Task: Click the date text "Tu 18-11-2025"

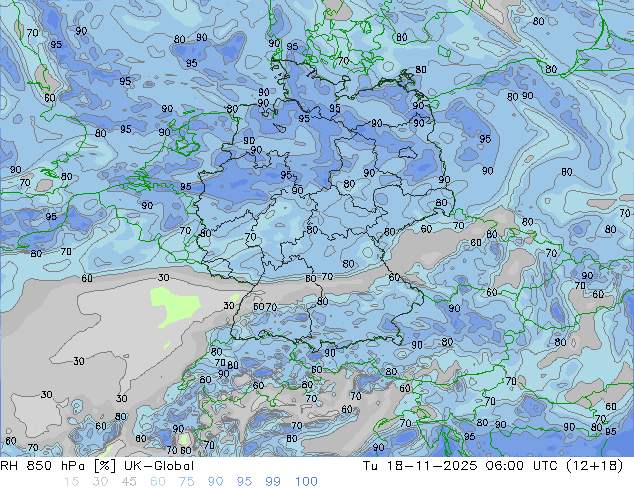Action: tap(420, 466)
